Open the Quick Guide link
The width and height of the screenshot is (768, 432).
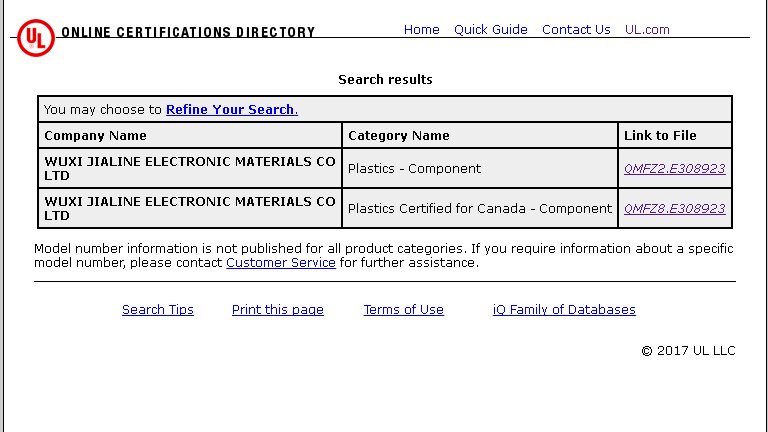(x=490, y=30)
